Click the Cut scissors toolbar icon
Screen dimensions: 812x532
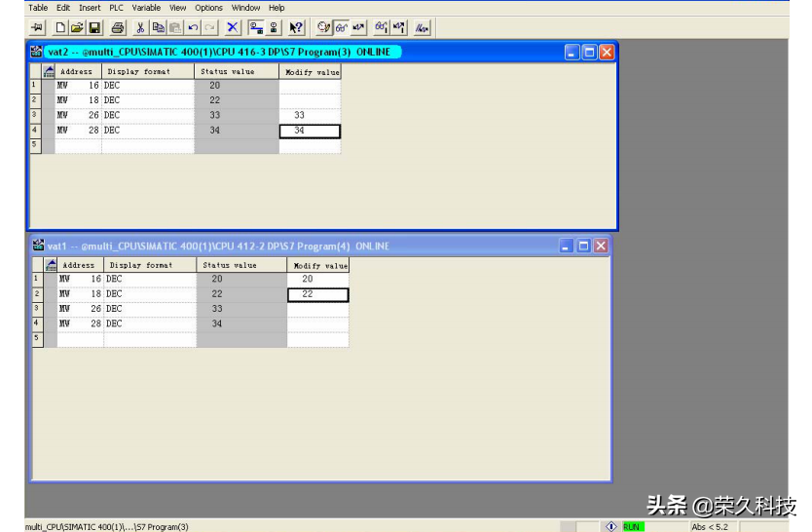pos(141,28)
